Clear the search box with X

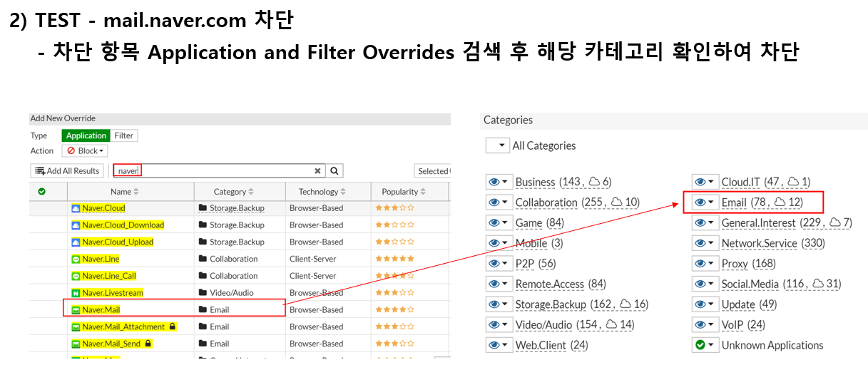(318, 171)
